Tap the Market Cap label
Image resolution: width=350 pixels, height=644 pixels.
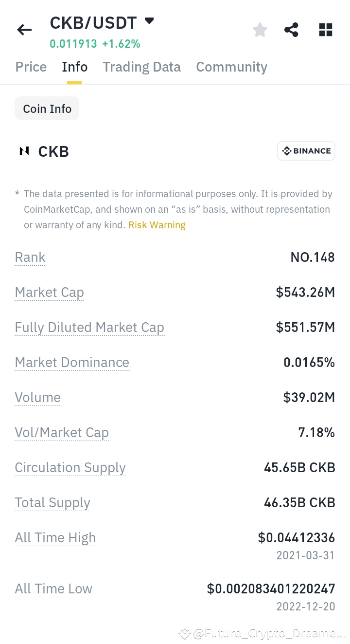pos(49,293)
